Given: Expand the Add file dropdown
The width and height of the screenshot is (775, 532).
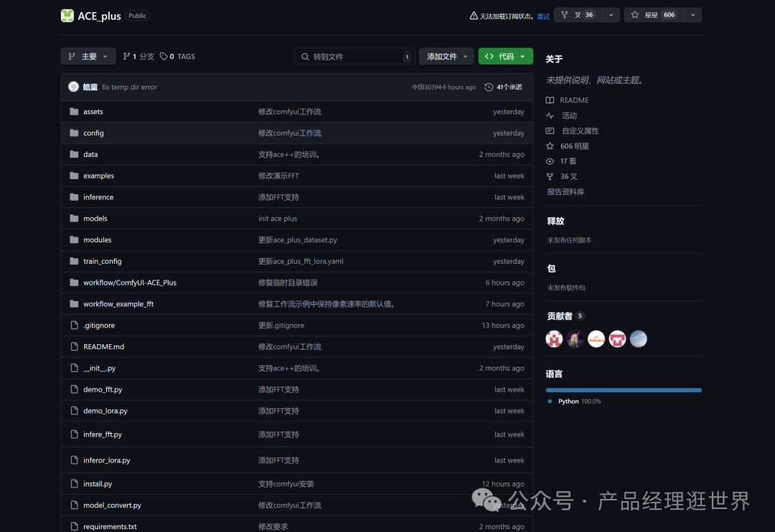Looking at the screenshot, I should [446, 57].
